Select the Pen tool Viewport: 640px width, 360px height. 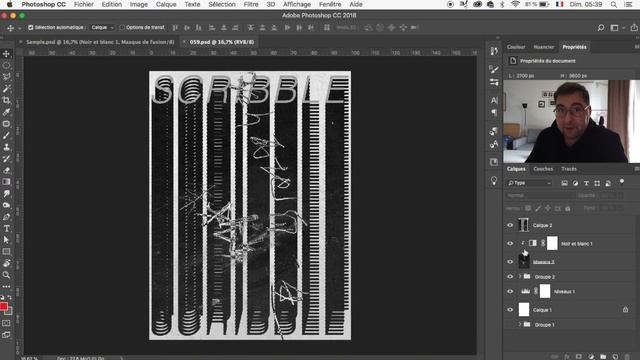point(7,217)
